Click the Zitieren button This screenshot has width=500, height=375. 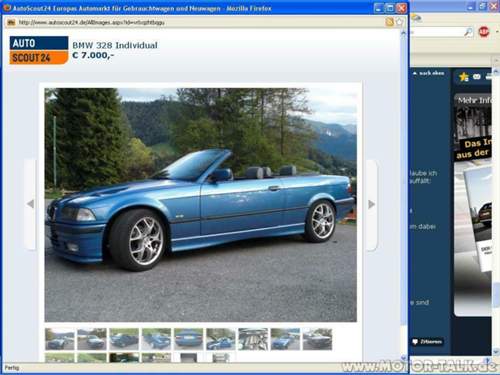tap(427, 342)
